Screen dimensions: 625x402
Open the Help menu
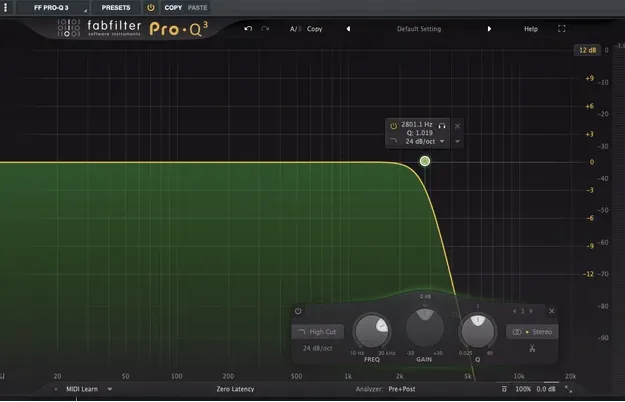click(531, 29)
